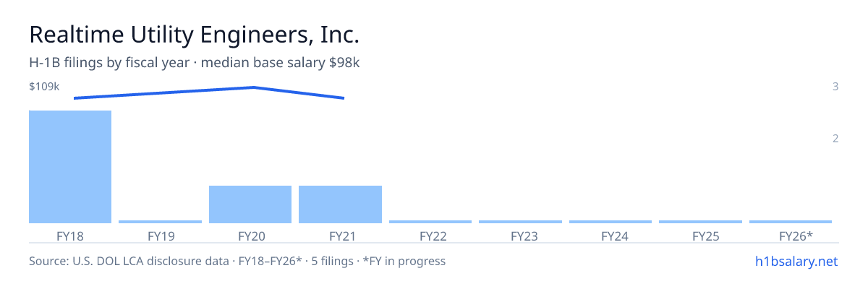868x289 pixels.
Task: Click the FY20 axis label
Action: 250,236
